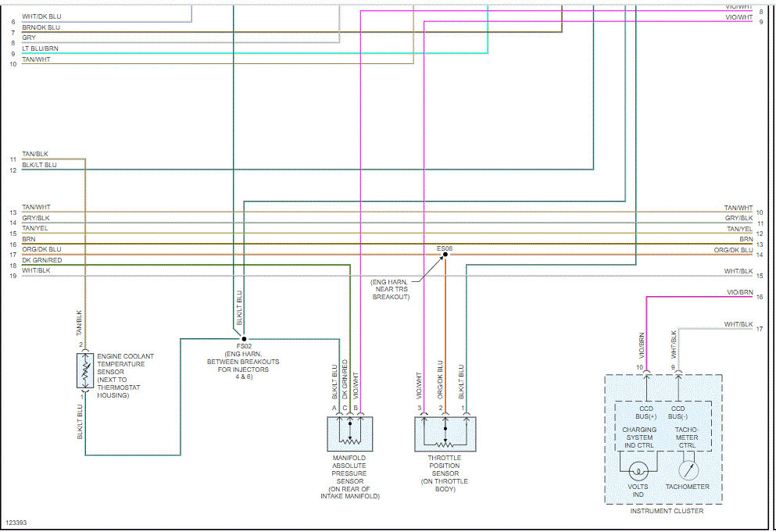Click instrument cluster connector pin 9 label

point(673,367)
